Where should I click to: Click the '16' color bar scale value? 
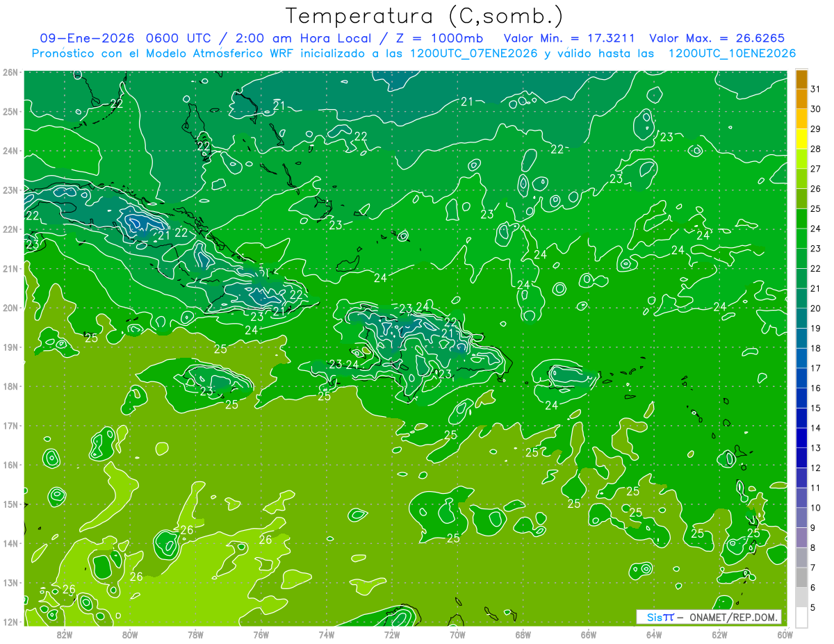(815, 388)
